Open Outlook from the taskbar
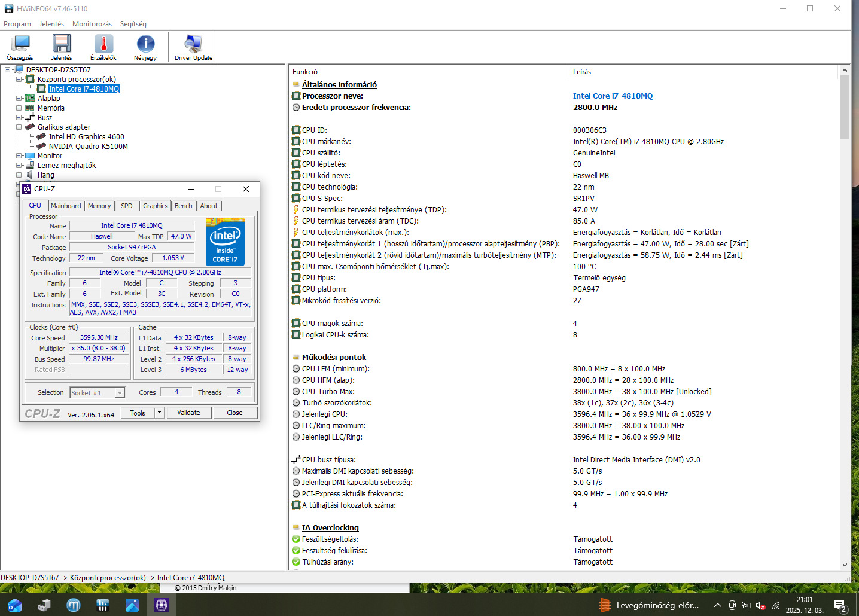 point(15,605)
